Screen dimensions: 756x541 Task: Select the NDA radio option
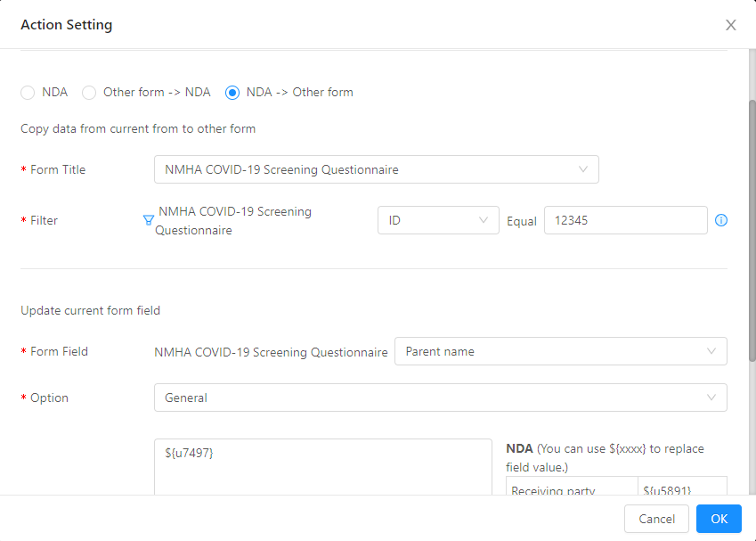tap(28, 92)
